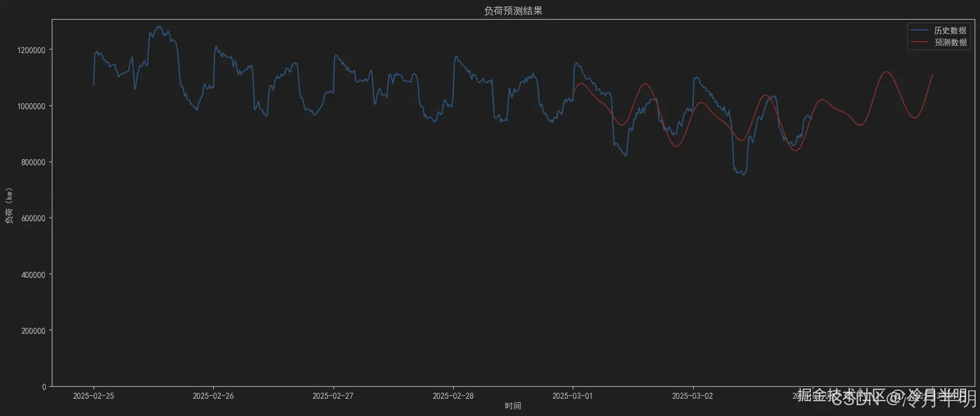Screen dimensions: 980x416
Task: Click the y-axis tick 200000
Action: (33, 331)
